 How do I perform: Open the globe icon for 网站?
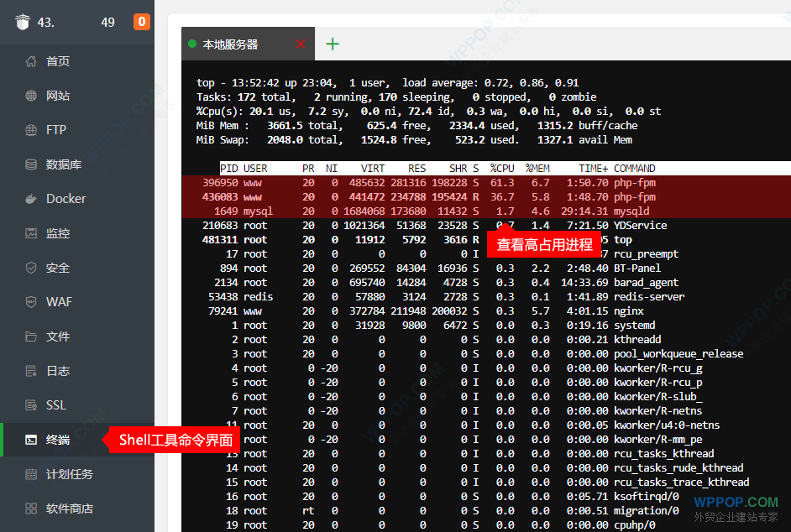tap(31, 96)
